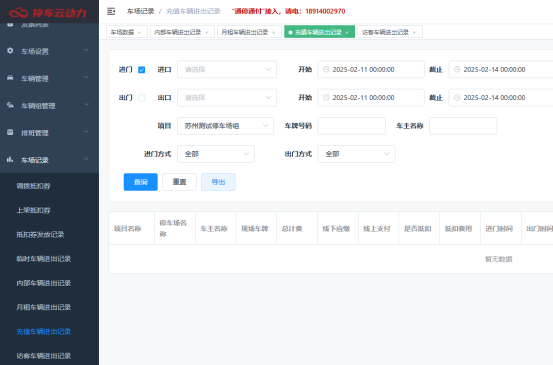Click the 车牌号码 input field
Screen dimensions: 553x365
tap(352, 126)
